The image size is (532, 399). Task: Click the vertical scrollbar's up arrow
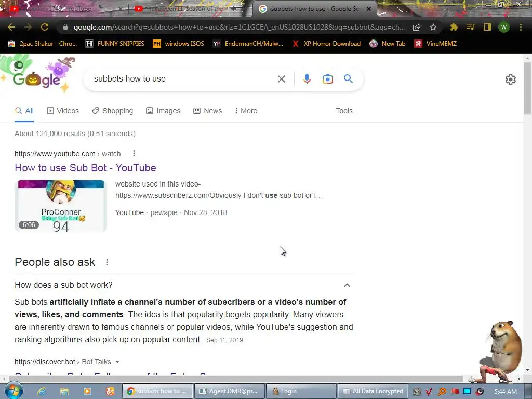pos(528,58)
